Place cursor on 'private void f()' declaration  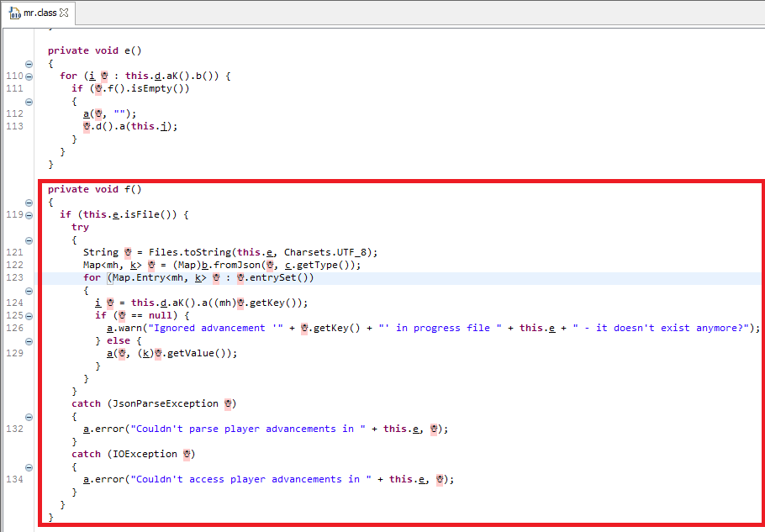pos(95,189)
